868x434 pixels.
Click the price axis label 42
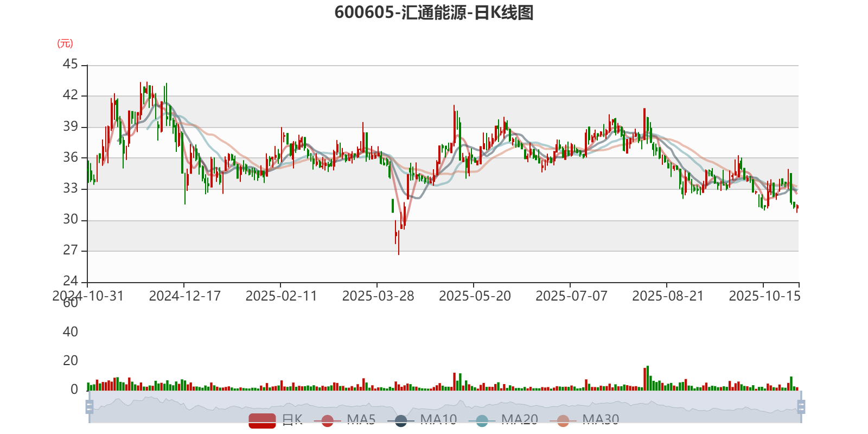pos(71,95)
